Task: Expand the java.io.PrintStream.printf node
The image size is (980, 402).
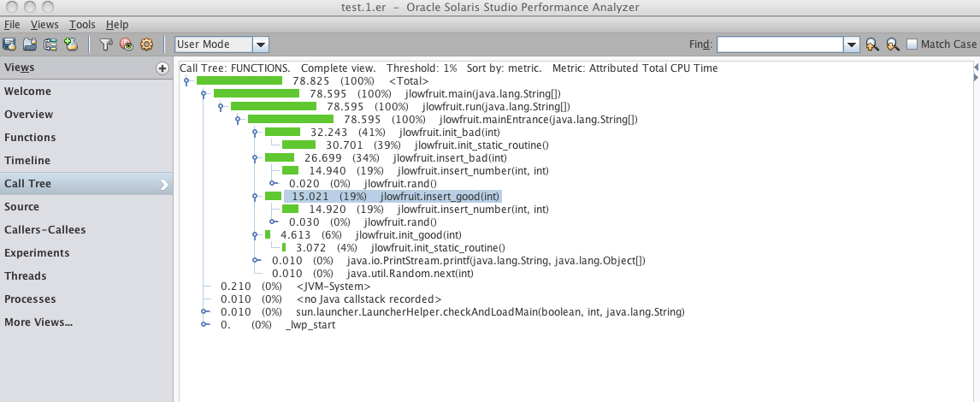Action: coord(255,261)
